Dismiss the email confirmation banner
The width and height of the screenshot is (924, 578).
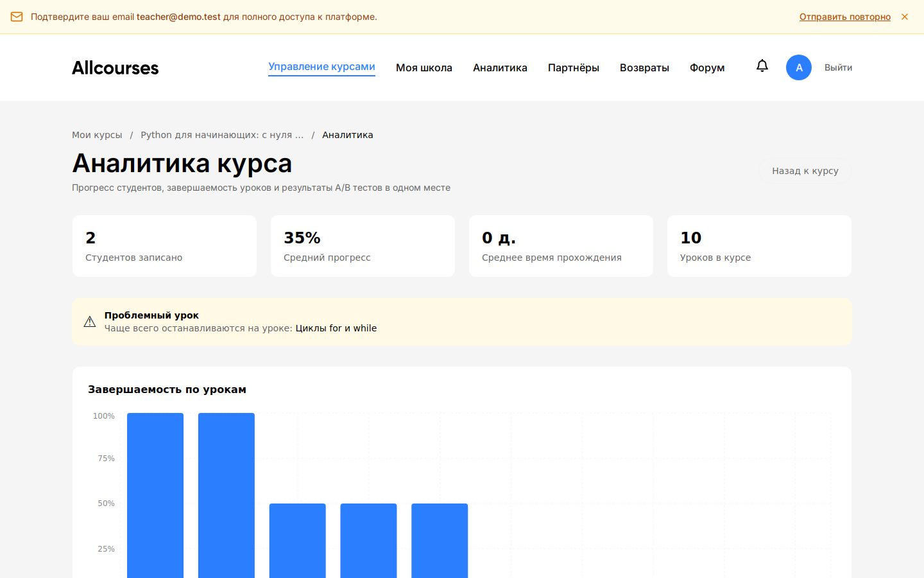coord(905,17)
